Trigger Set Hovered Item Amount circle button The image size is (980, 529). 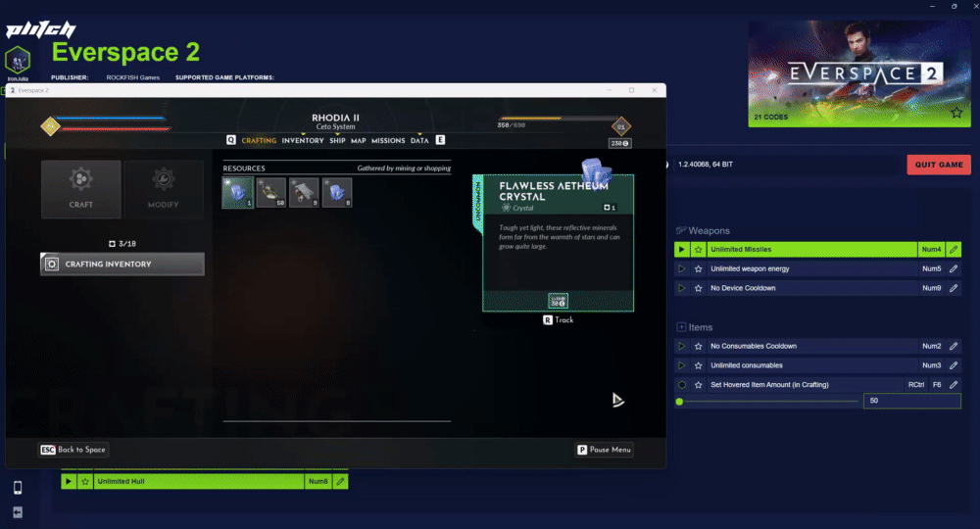pos(681,385)
